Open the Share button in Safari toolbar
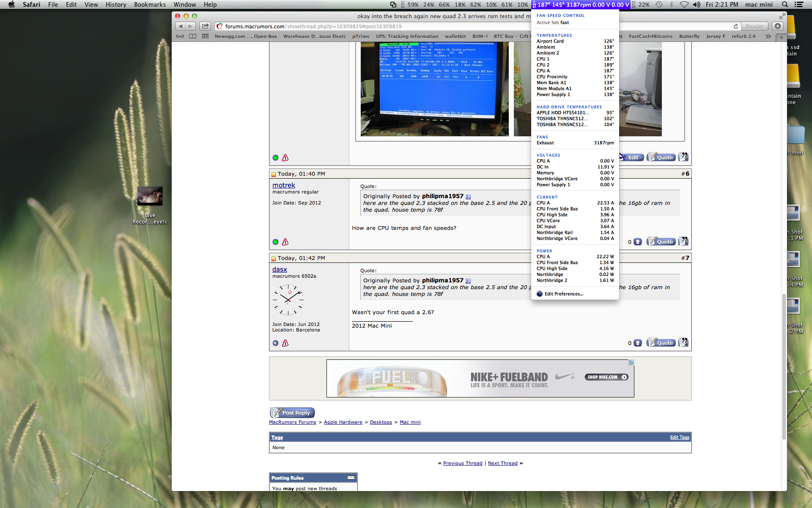 205,26
